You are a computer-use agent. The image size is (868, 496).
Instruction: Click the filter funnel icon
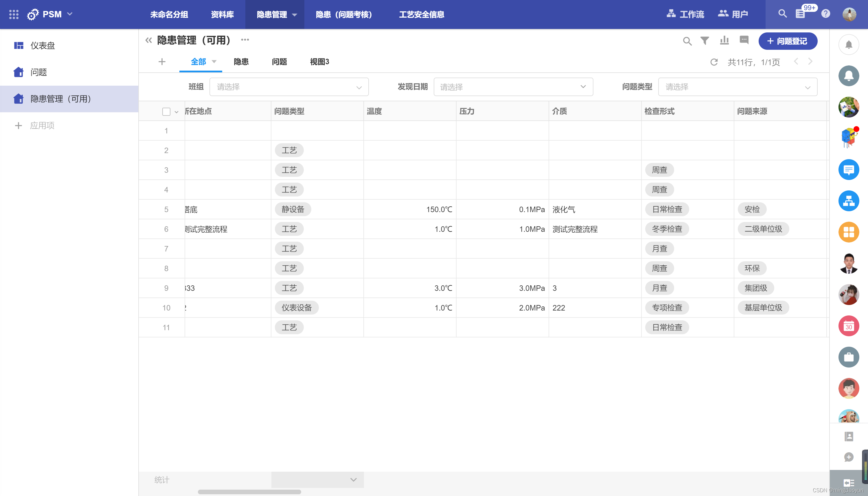coord(705,41)
